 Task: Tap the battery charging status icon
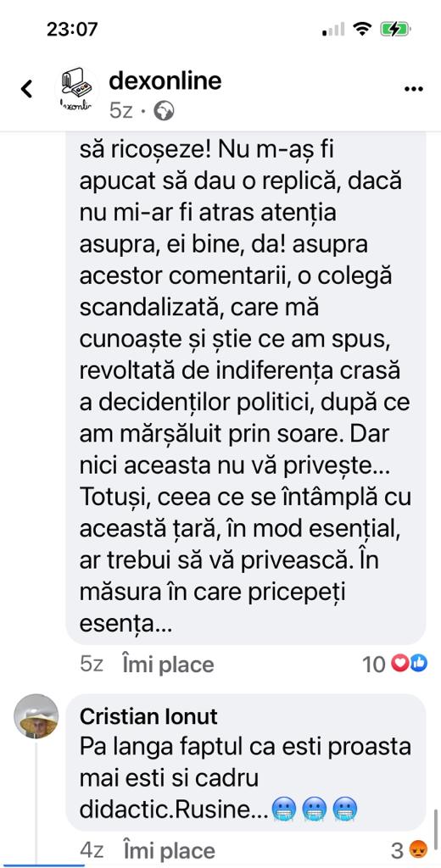tap(395, 30)
